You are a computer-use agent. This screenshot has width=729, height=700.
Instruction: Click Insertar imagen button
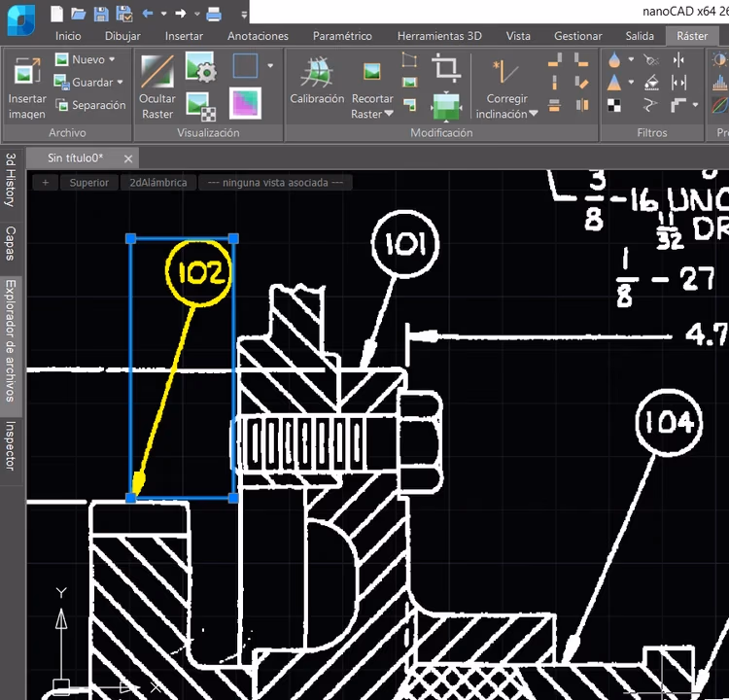(27, 87)
